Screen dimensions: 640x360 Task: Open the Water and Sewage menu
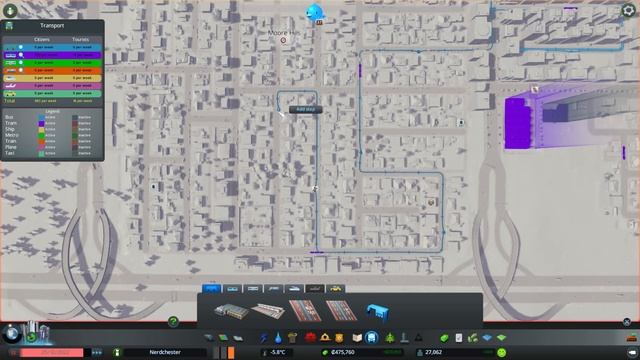point(278,338)
